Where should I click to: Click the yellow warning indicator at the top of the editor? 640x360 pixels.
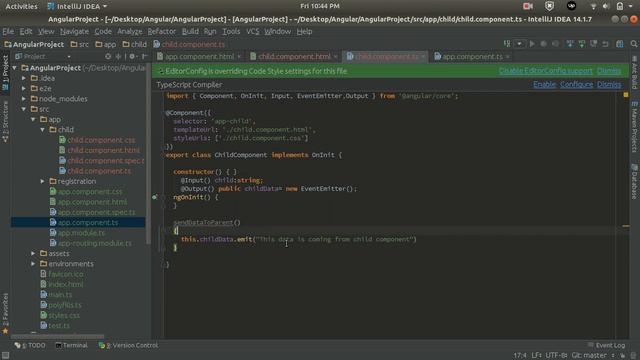(x=626, y=95)
